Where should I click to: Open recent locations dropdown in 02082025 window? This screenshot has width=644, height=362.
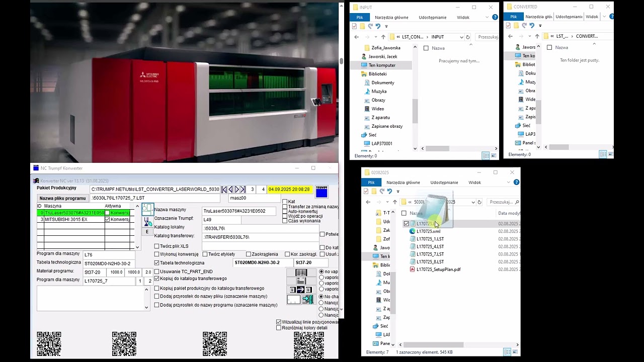(x=387, y=202)
